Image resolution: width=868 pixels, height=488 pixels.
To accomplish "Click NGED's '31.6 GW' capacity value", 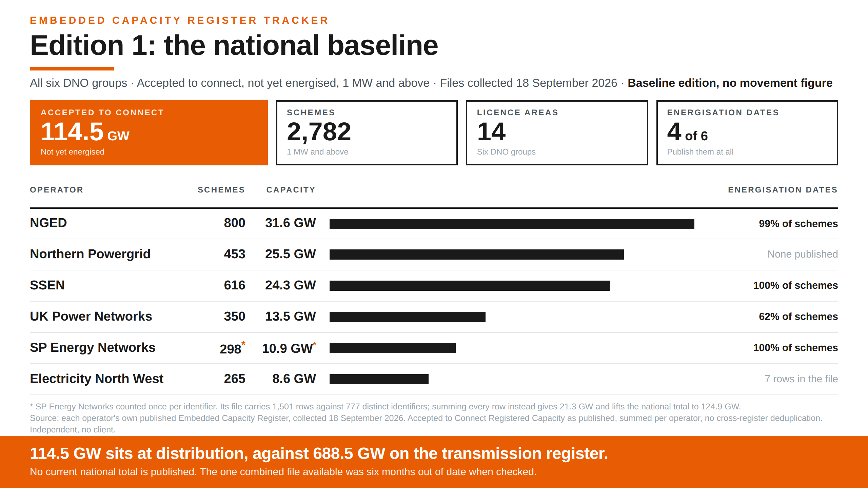I will (291, 223).
